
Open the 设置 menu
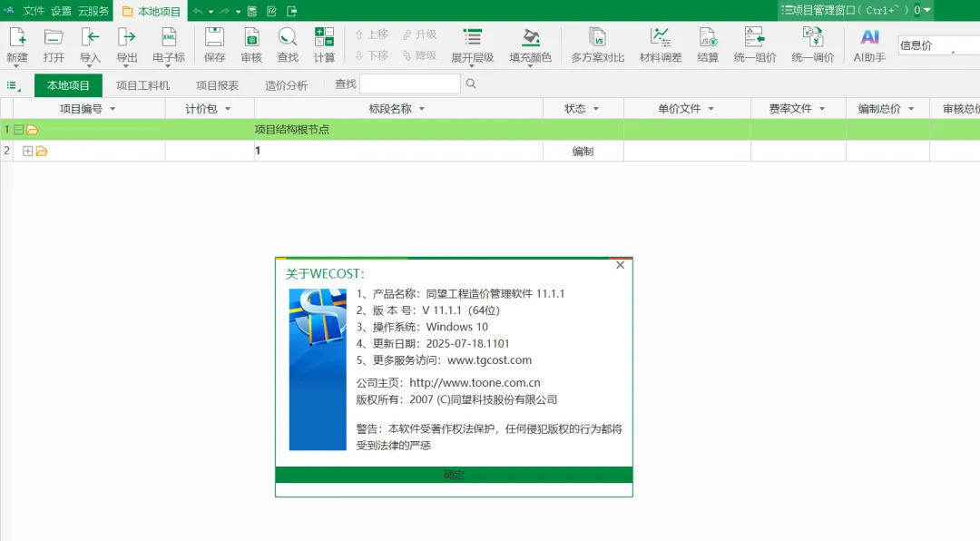(x=62, y=11)
